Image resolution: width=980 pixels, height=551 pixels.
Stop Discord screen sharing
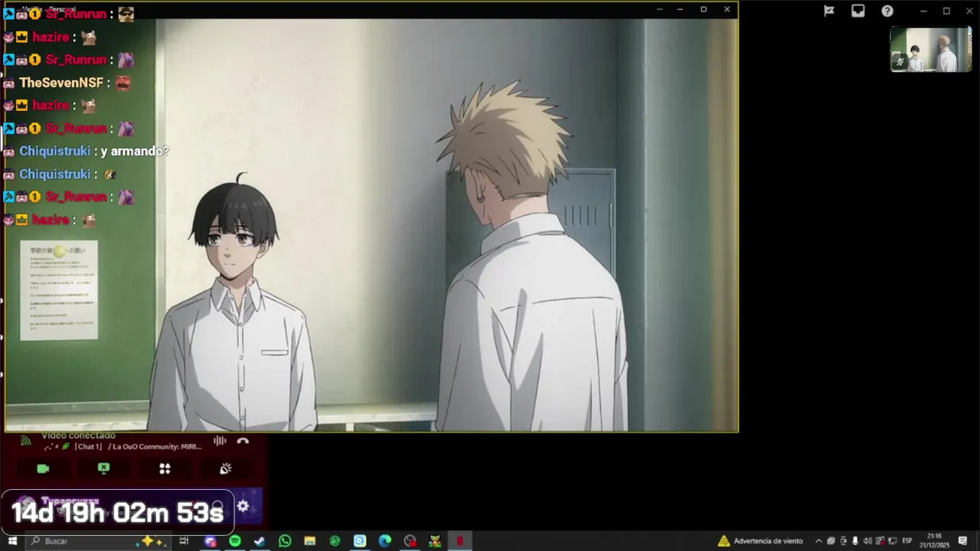click(103, 468)
